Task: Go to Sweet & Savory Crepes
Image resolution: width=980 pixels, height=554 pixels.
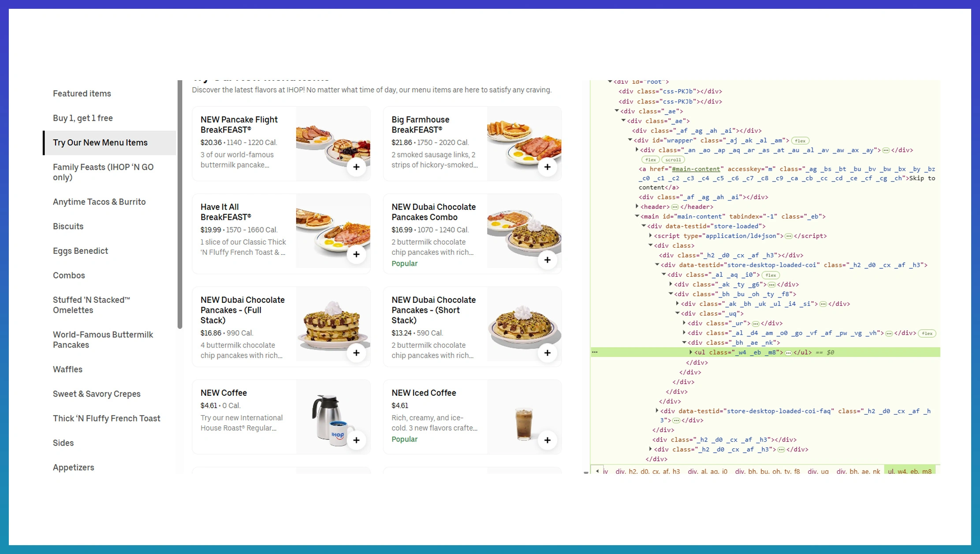Action: (97, 394)
